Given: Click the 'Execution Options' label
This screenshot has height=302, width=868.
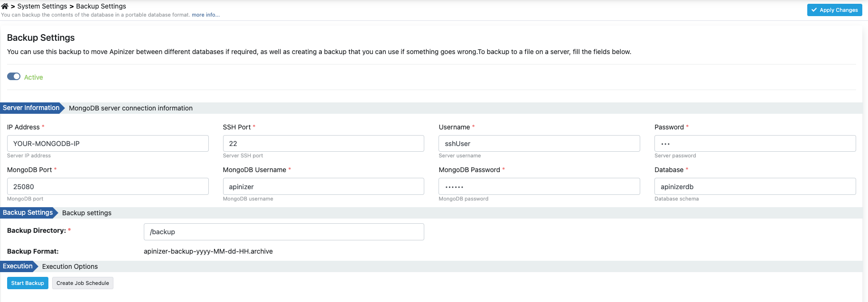Looking at the screenshot, I should pos(70,266).
